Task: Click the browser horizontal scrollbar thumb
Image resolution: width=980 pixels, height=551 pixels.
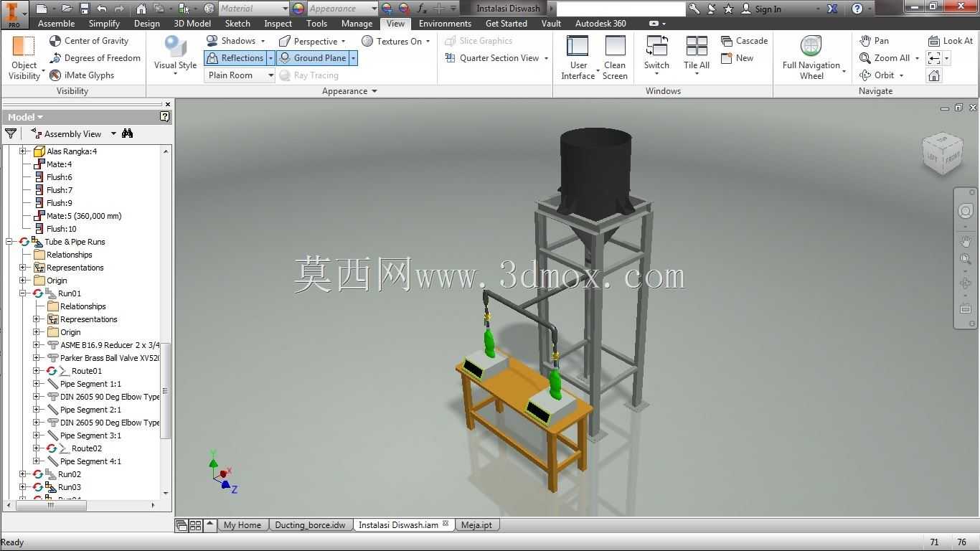Action: pos(51,505)
